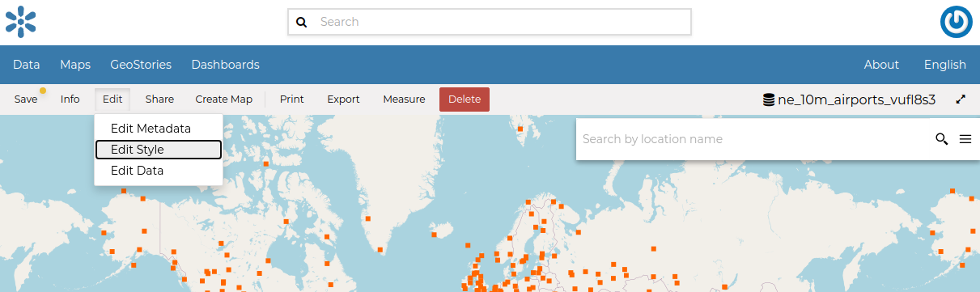Open the user power icon menu
Viewport: 980px width, 292px height.
[x=956, y=22]
